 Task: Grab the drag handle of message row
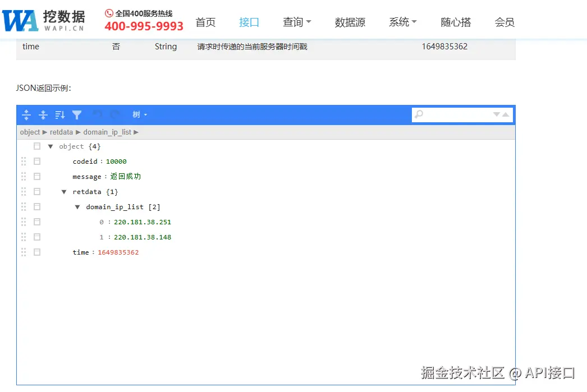[x=24, y=176]
